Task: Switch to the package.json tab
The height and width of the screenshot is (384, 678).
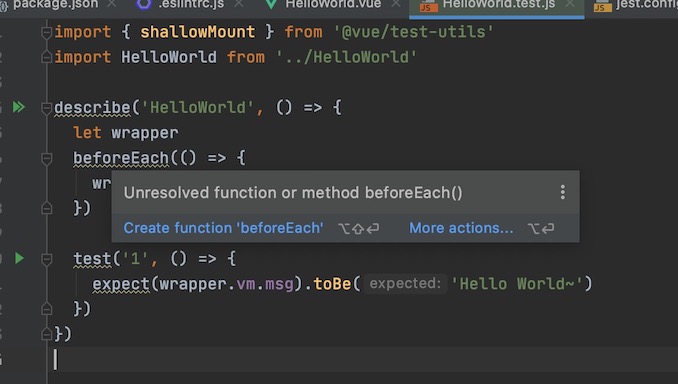Action: (x=55, y=4)
